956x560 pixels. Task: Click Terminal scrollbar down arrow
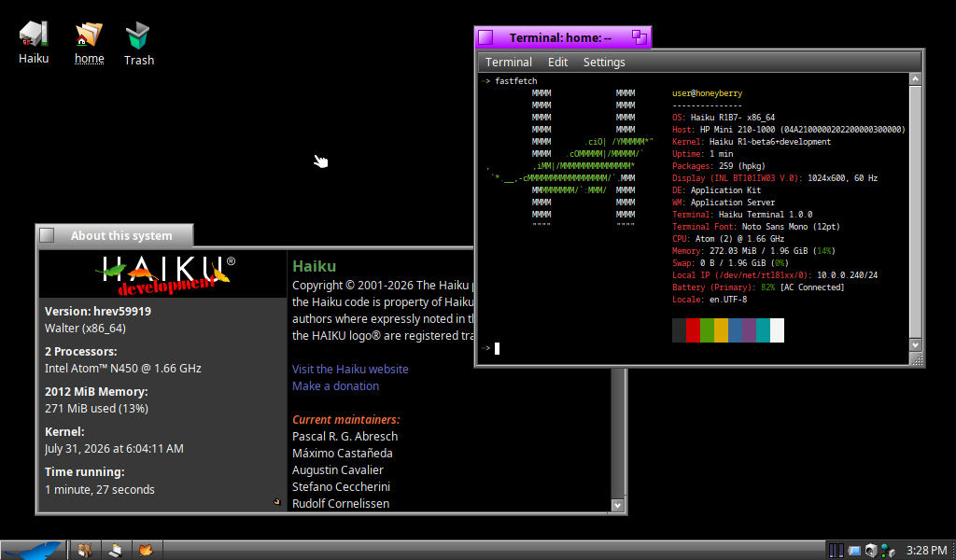click(x=915, y=345)
